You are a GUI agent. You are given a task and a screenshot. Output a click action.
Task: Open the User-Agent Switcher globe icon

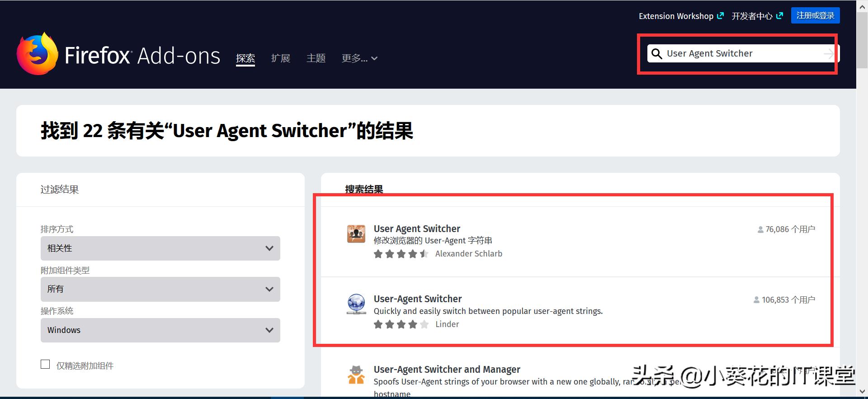pos(356,304)
